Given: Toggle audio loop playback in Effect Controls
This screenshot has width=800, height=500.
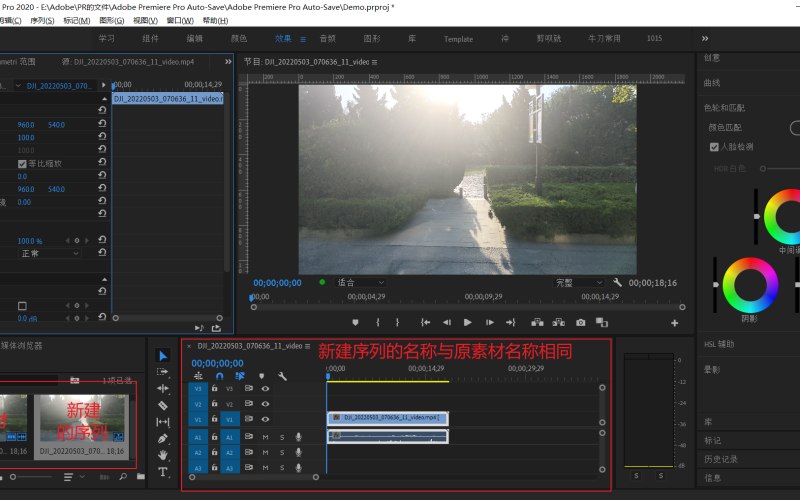Looking at the screenshot, I should pos(199,328).
